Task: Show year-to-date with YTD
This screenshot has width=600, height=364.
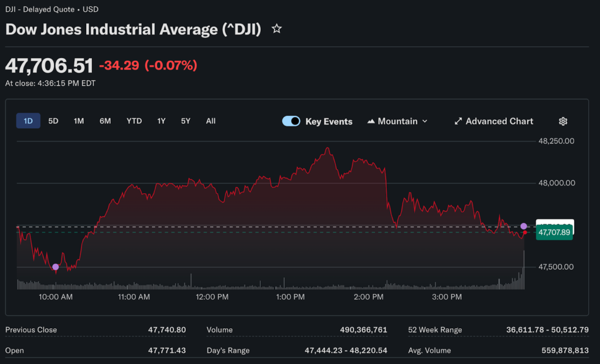Action: pyautogui.click(x=134, y=121)
